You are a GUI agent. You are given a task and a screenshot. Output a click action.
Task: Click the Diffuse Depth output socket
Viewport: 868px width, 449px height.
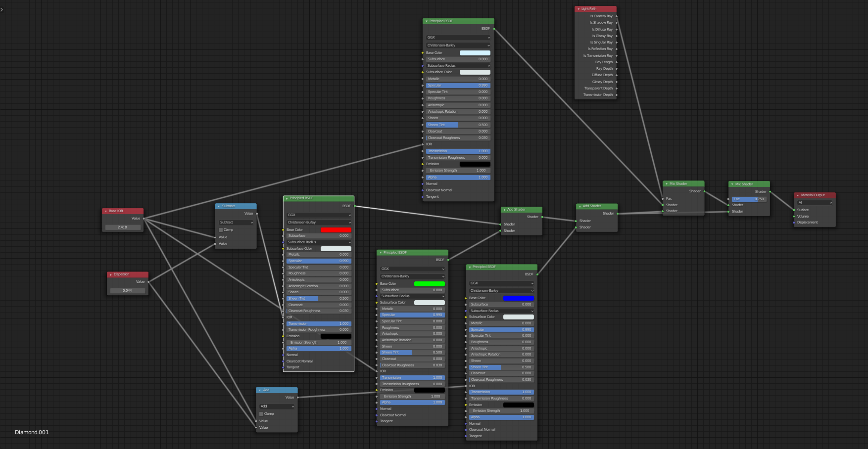pos(616,75)
